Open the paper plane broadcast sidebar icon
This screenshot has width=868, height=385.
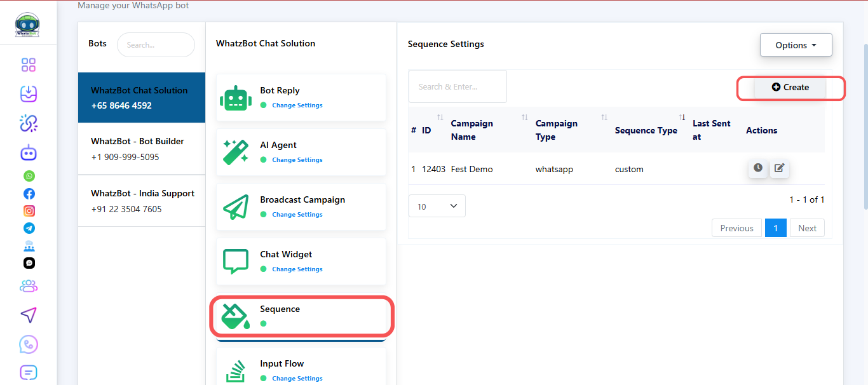[29, 315]
